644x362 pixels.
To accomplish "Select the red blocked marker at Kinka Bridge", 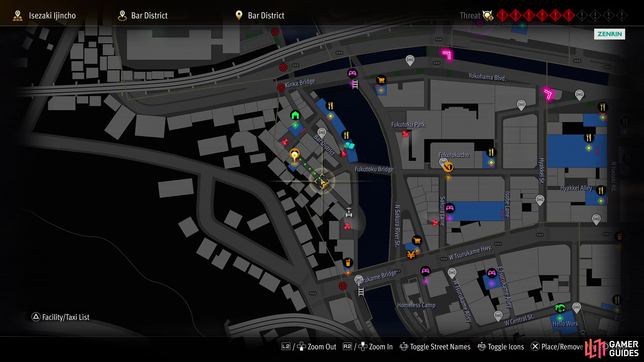I will pos(281,88).
